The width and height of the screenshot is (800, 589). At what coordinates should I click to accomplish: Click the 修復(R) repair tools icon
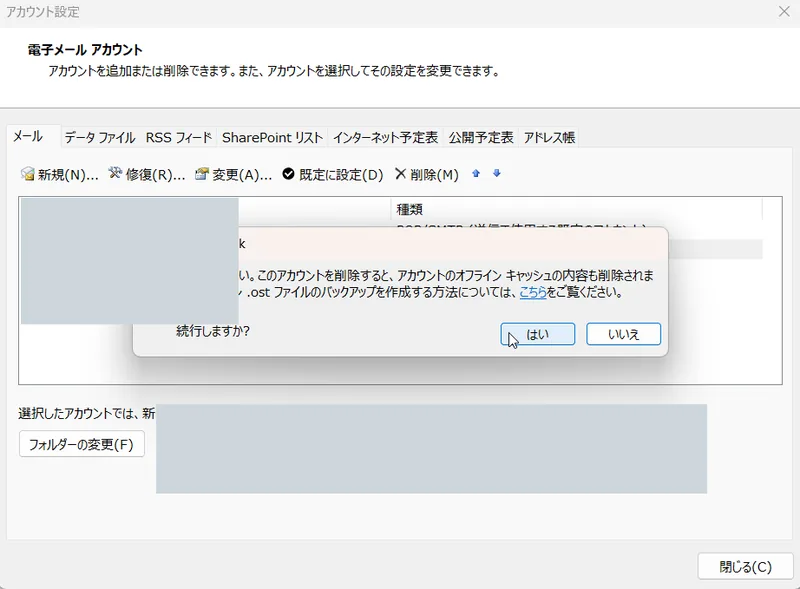pyautogui.click(x=115, y=174)
